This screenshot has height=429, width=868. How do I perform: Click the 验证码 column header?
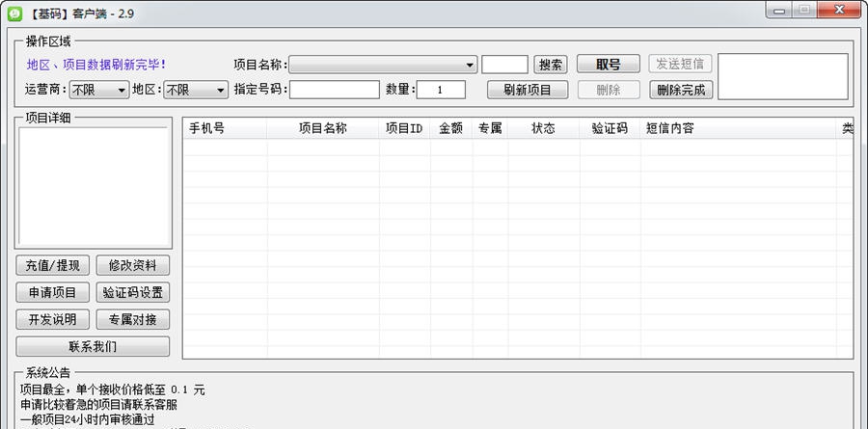610,128
